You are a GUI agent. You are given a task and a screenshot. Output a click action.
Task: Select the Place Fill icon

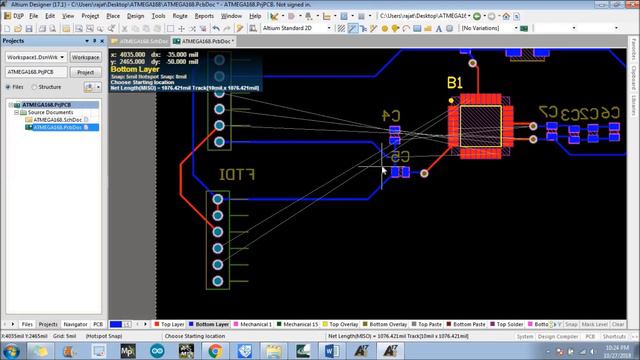[417, 29]
